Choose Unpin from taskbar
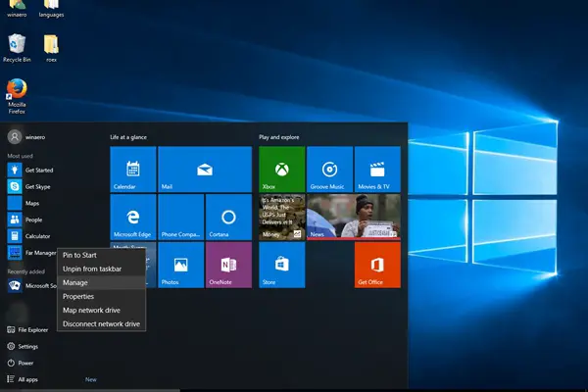Image resolution: width=588 pixels, height=392 pixels. click(101, 269)
